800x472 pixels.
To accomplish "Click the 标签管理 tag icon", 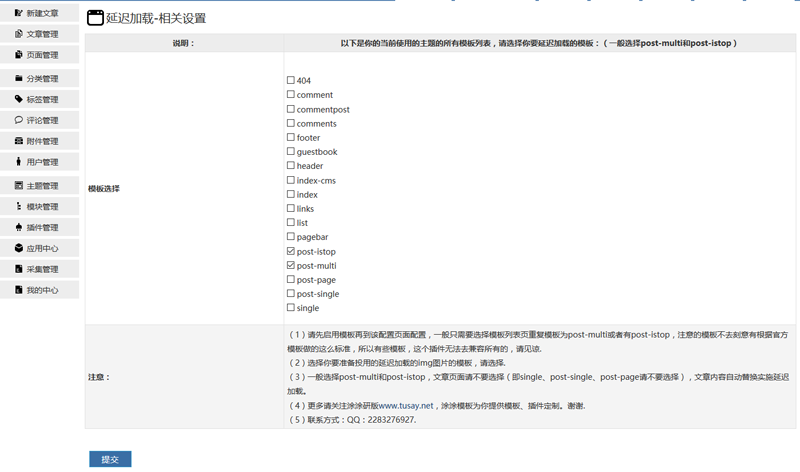I will pos(19,99).
